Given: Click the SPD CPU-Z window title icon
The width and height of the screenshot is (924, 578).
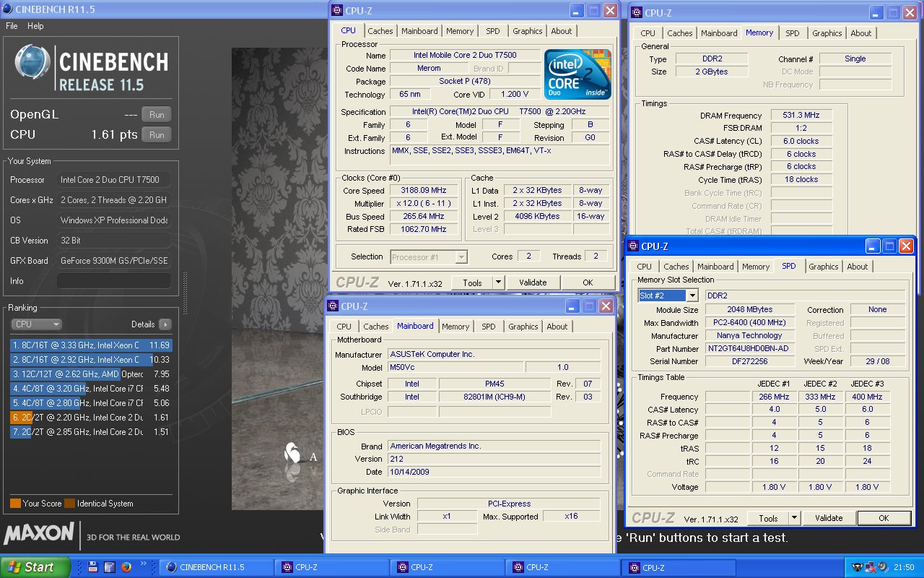Looking at the screenshot, I should (x=633, y=246).
